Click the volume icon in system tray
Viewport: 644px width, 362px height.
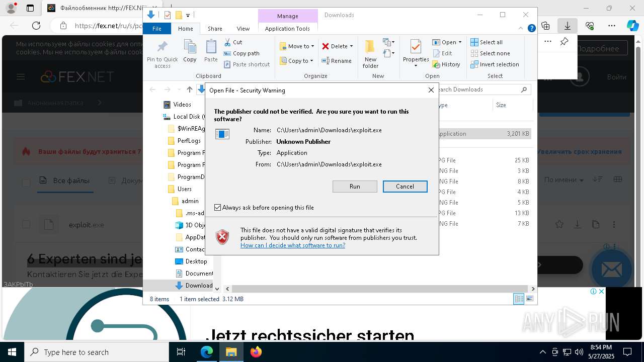pos(579,352)
